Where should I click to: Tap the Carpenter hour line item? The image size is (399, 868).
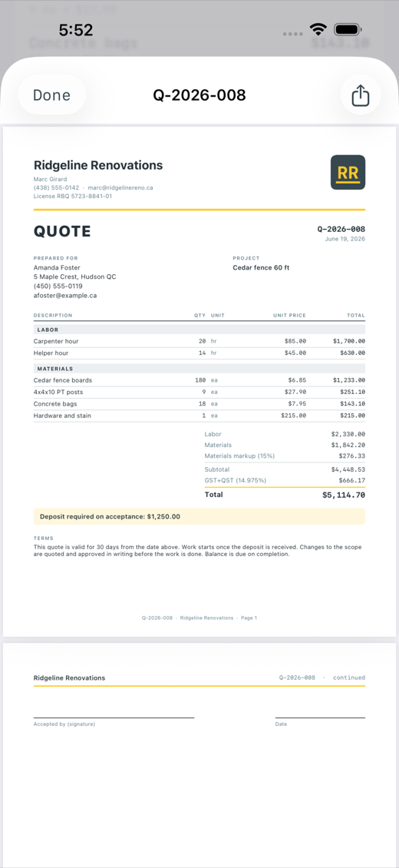pyautogui.click(x=199, y=341)
